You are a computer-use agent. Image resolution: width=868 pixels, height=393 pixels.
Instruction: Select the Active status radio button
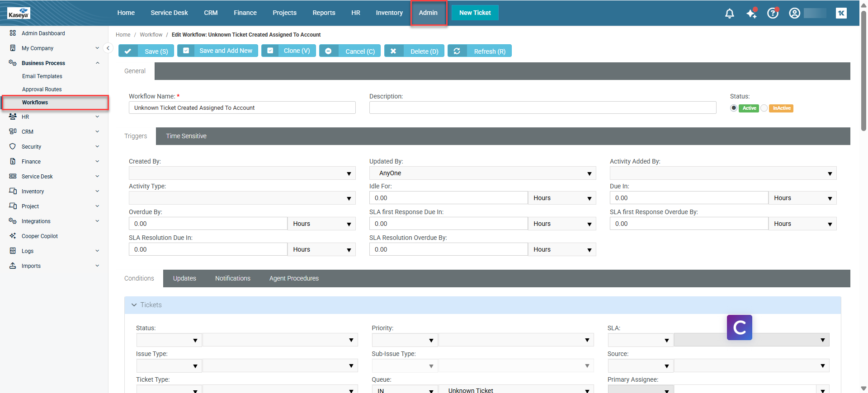pos(734,108)
